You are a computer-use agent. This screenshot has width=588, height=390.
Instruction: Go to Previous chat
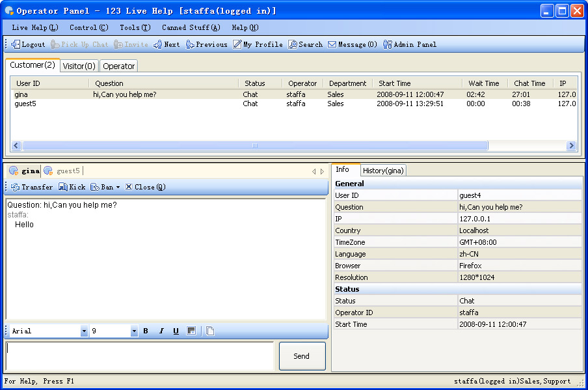(207, 44)
